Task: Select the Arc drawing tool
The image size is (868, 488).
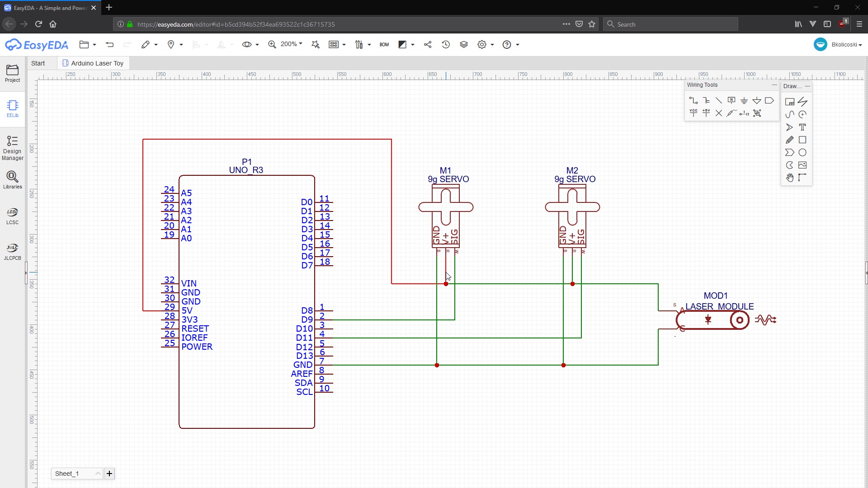Action: (x=802, y=114)
